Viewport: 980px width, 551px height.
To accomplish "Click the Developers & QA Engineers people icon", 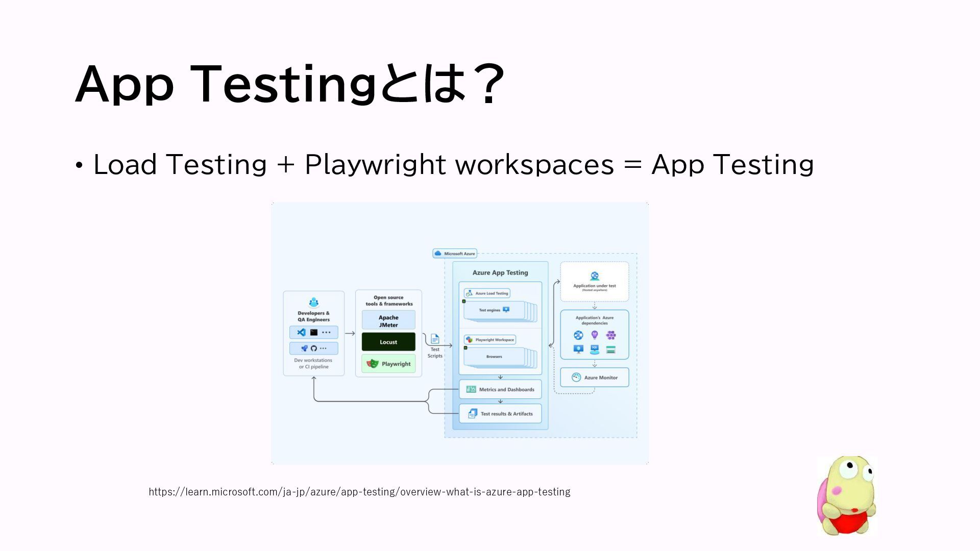I will [x=314, y=303].
